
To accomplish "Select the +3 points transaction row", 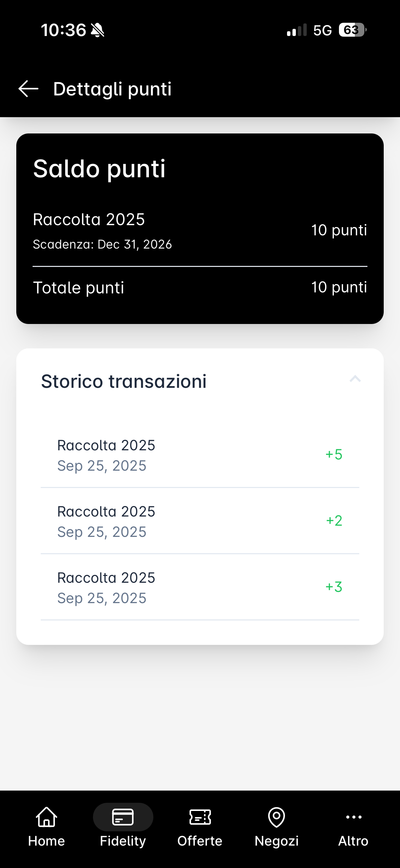I will click(x=200, y=587).
